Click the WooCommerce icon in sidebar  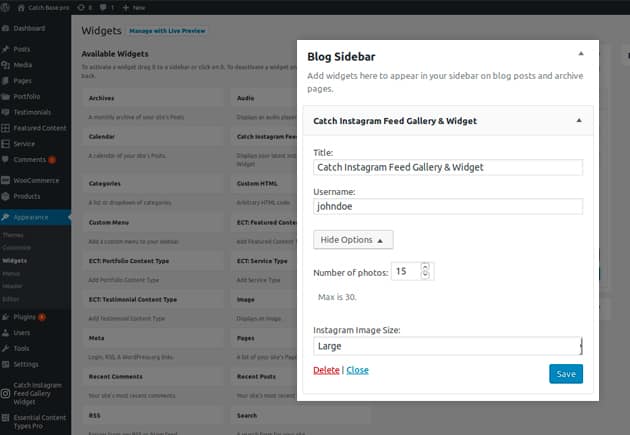(x=5, y=180)
